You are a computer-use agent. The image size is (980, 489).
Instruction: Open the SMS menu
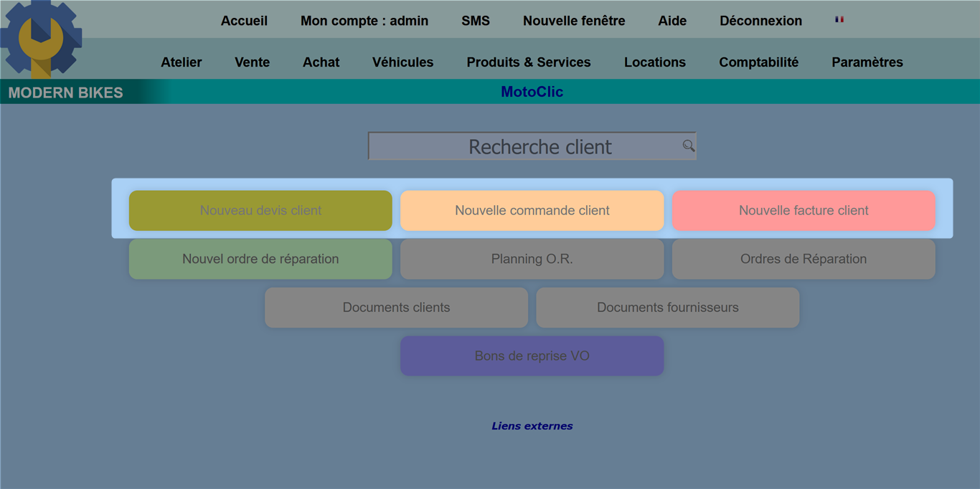476,21
